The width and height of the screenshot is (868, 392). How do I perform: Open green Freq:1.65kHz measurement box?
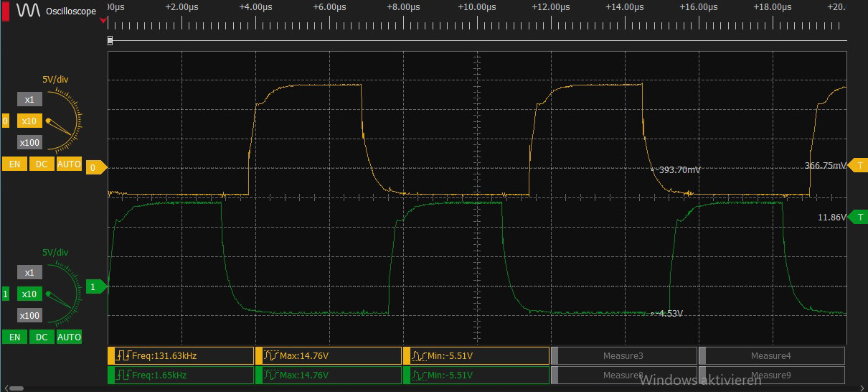181,375
